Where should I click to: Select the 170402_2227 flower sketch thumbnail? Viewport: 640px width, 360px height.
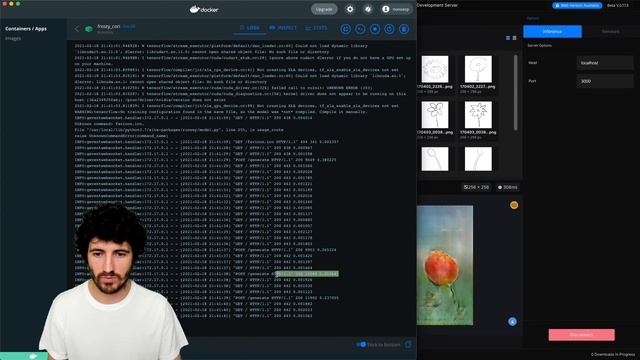[x=478, y=69]
